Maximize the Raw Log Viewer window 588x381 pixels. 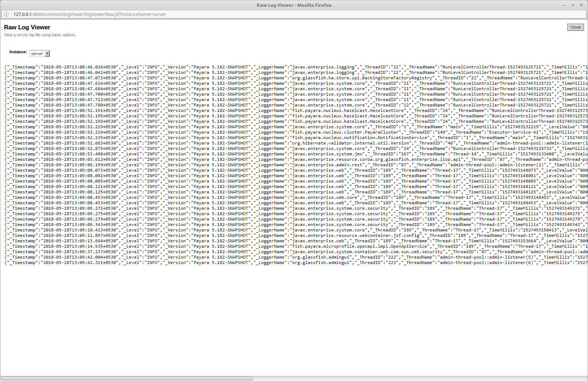573,5
